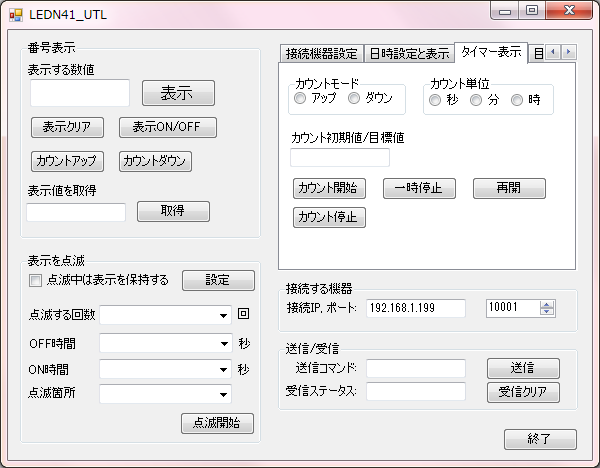
Task: Open the partially hidden 目 tab
Action: (538, 54)
